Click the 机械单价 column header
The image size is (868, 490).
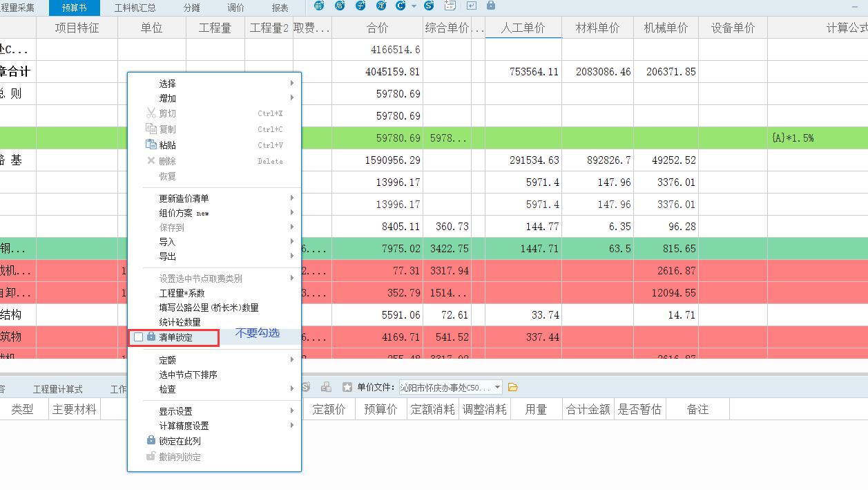[x=666, y=28]
